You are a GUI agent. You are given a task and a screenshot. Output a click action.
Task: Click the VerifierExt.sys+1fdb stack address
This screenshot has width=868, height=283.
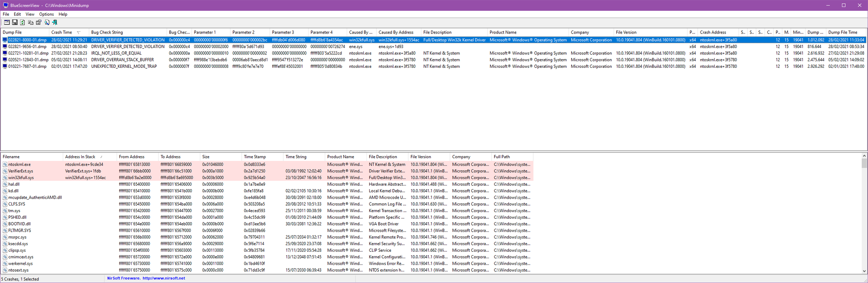click(83, 171)
